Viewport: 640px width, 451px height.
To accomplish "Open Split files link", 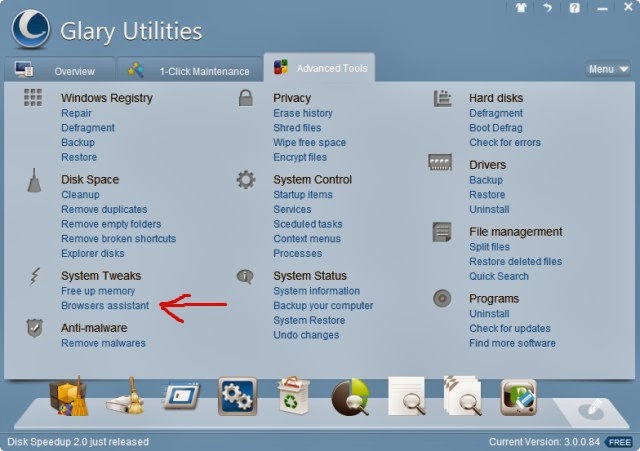I will (489, 247).
